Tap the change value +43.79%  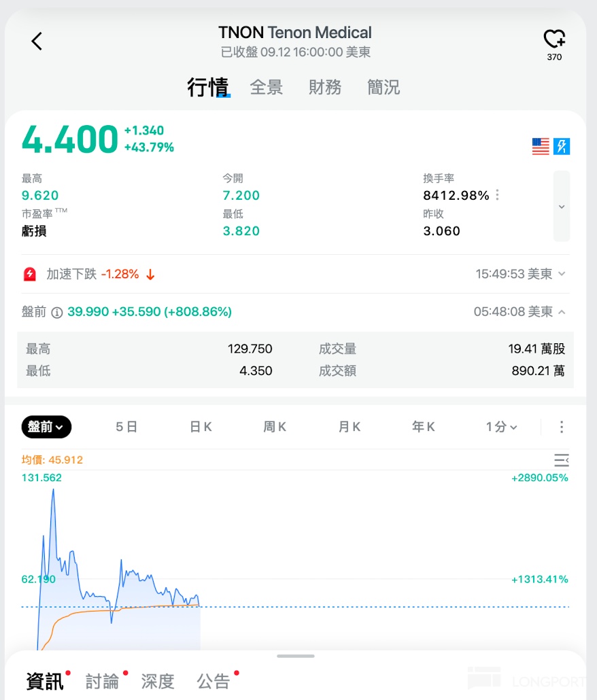149,147
